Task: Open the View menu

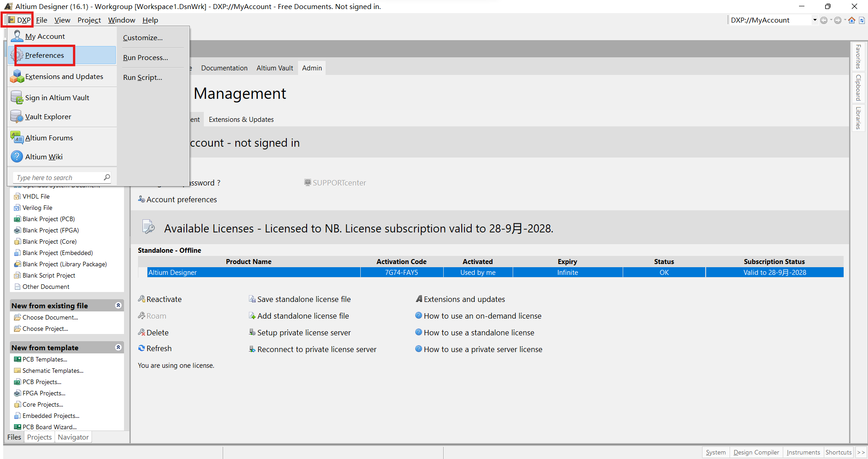Action: point(62,20)
